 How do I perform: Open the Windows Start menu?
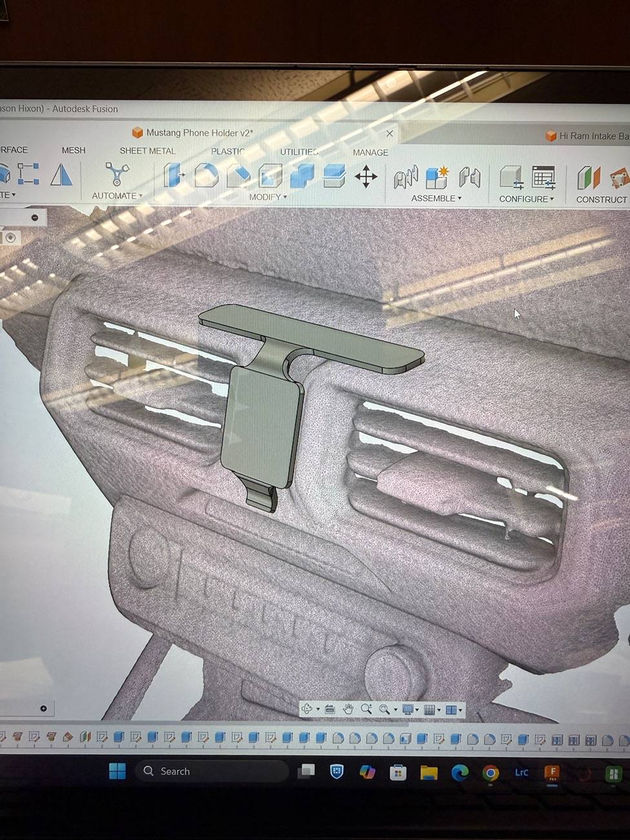pyautogui.click(x=118, y=771)
